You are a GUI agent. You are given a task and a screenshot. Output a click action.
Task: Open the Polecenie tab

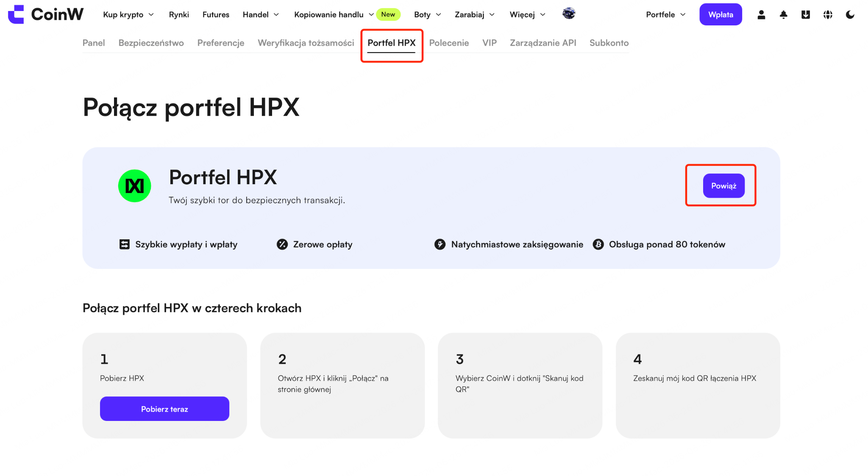pos(449,43)
